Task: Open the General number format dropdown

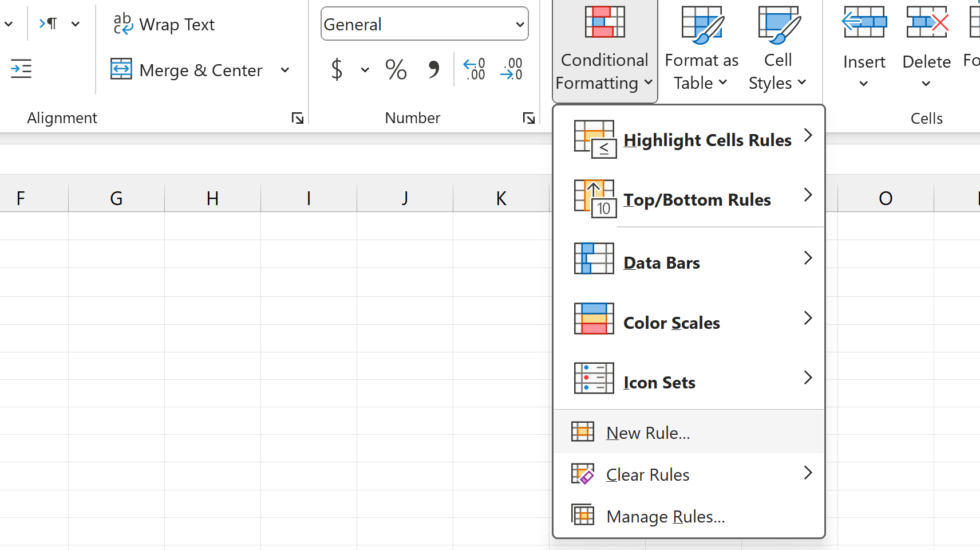Action: 424,23
